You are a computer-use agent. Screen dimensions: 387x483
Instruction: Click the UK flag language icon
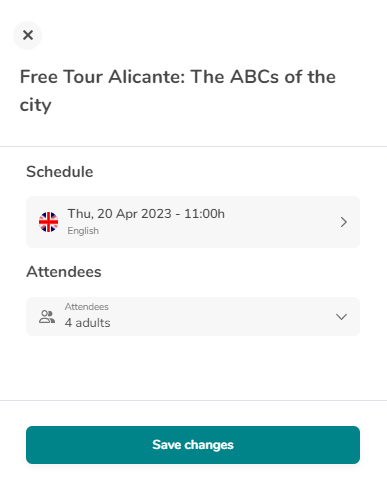point(48,222)
